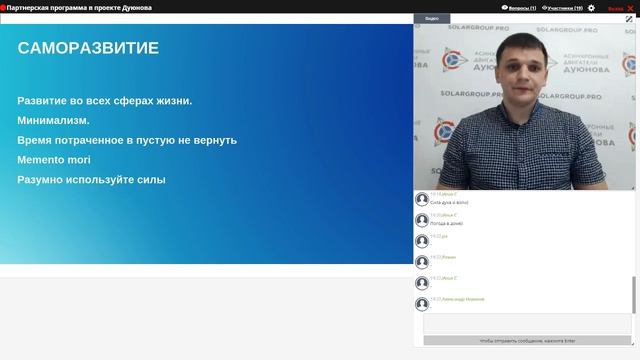Image resolution: width=640 pixels, height=360 pixels.
Task: Click the presenter video thumbnail
Action: [524, 107]
